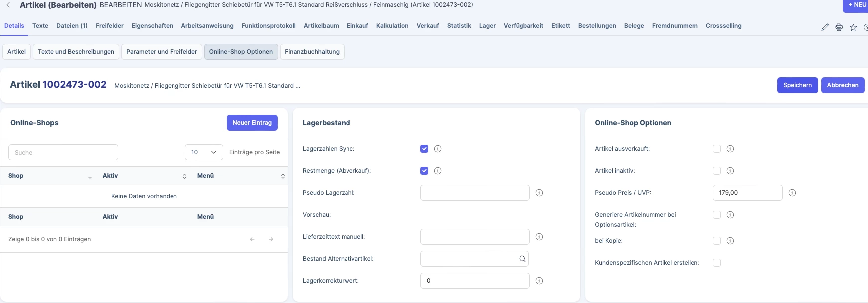Show info for bei Kopie
Image resolution: width=868 pixels, height=303 pixels.
click(x=730, y=241)
